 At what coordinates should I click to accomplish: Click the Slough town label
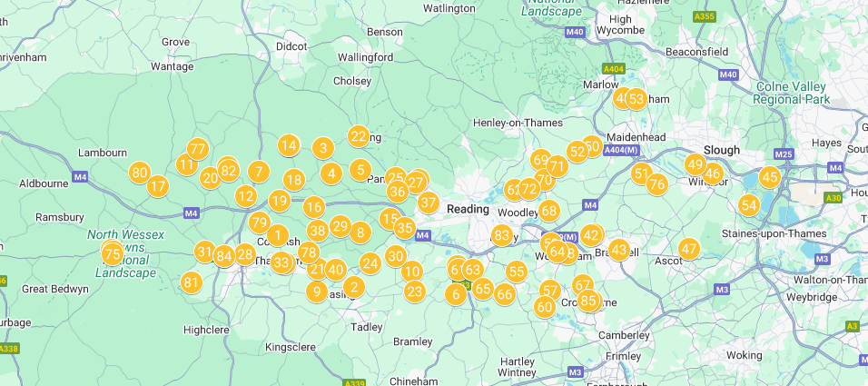[x=721, y=150]
